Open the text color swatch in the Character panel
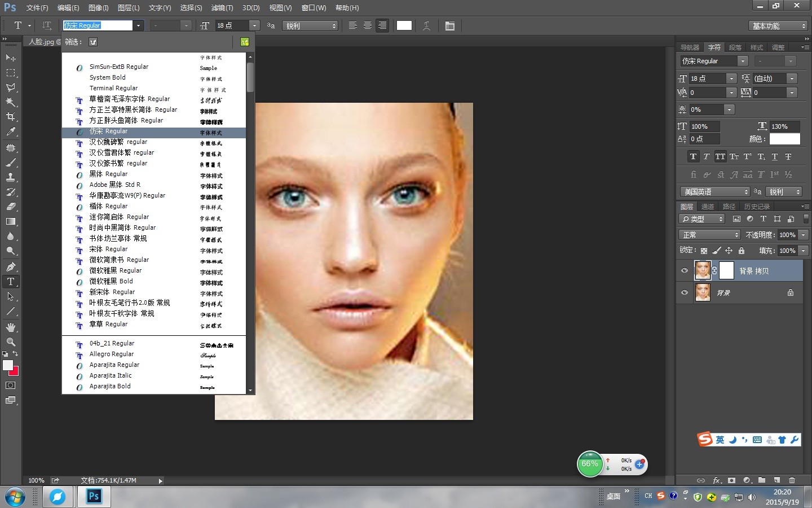Screen dimensions: 812x508 click(x=784, y=139)
